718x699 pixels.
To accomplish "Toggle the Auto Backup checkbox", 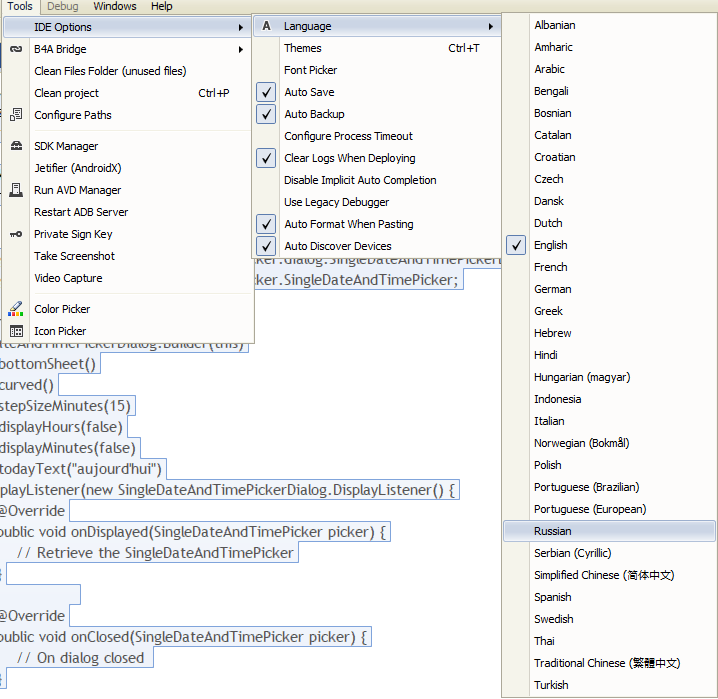I will coord(266,114).
